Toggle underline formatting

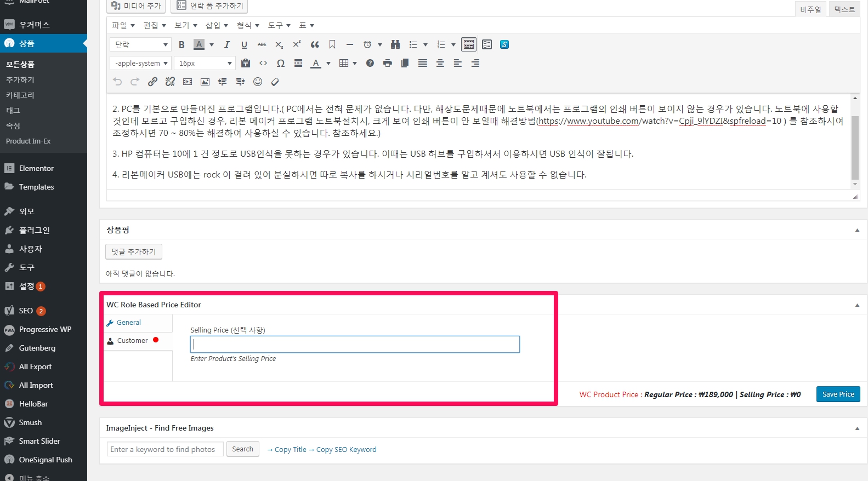point(244,45)
